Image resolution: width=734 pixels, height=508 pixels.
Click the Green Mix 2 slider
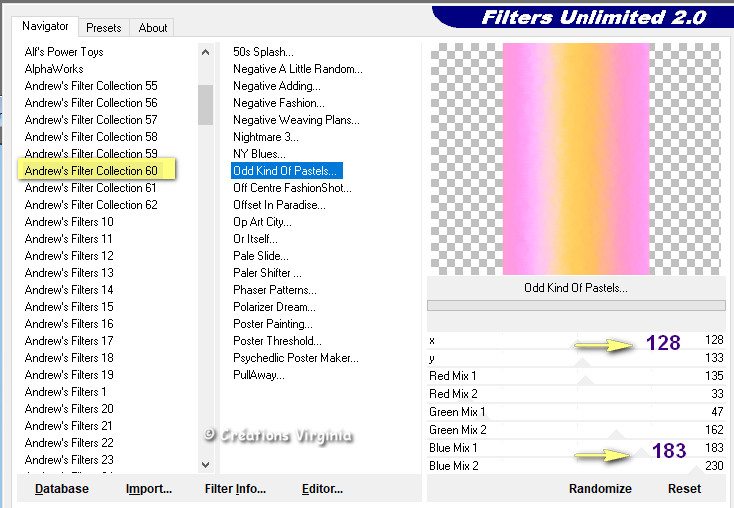click(x=576, y=430)
